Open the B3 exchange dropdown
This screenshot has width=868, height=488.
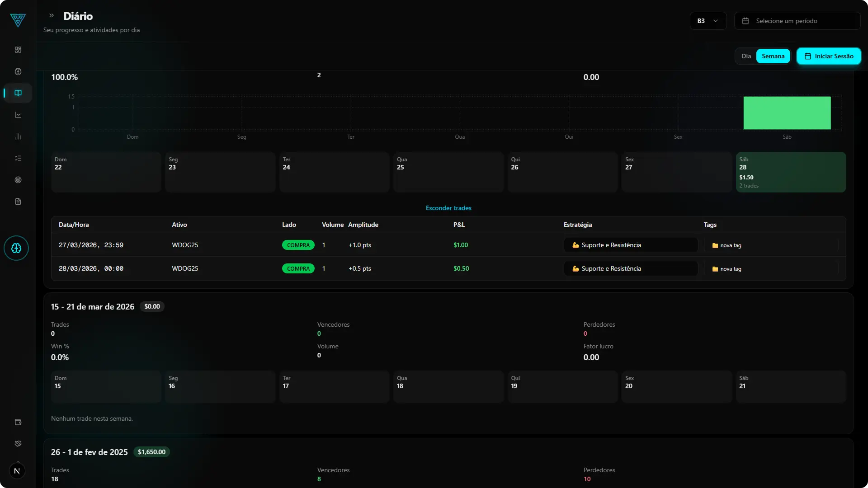(708, 21)
